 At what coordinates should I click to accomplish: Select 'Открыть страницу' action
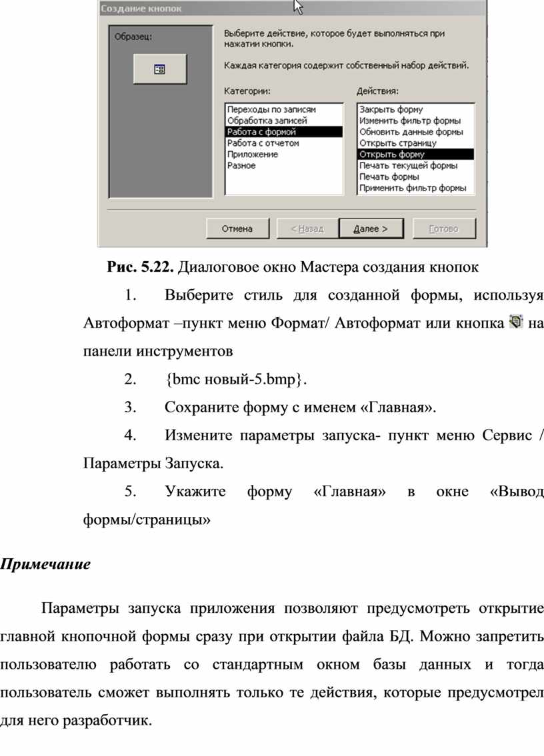click(398, 143)
